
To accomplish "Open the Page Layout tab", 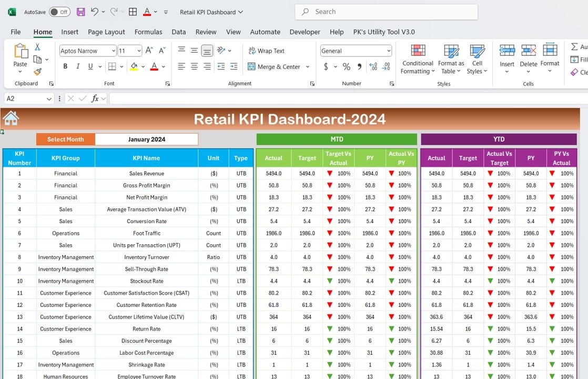I will point(106,32).
